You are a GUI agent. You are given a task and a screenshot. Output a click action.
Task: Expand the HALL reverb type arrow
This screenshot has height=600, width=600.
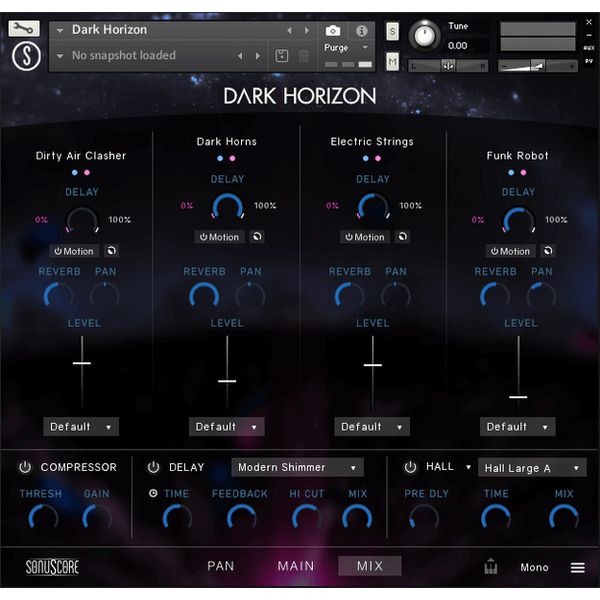pyautogui.click(x=468, y=467)
